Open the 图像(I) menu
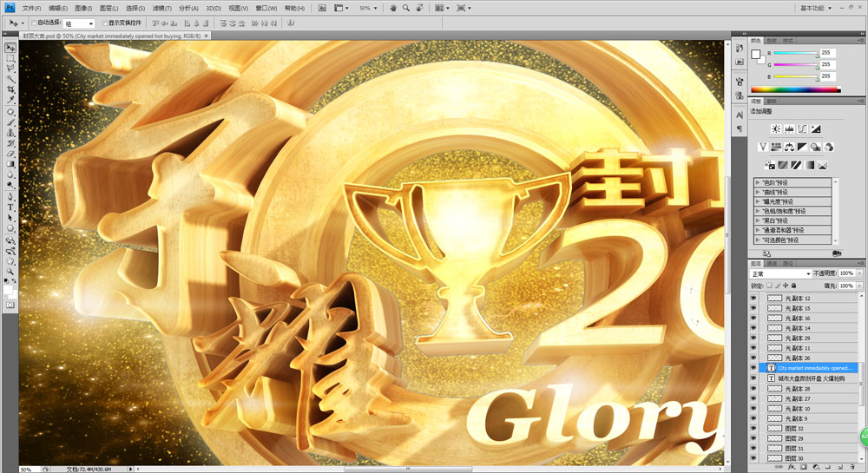The height and width of the screenshot is (473, 868). [x=83, y=9]
